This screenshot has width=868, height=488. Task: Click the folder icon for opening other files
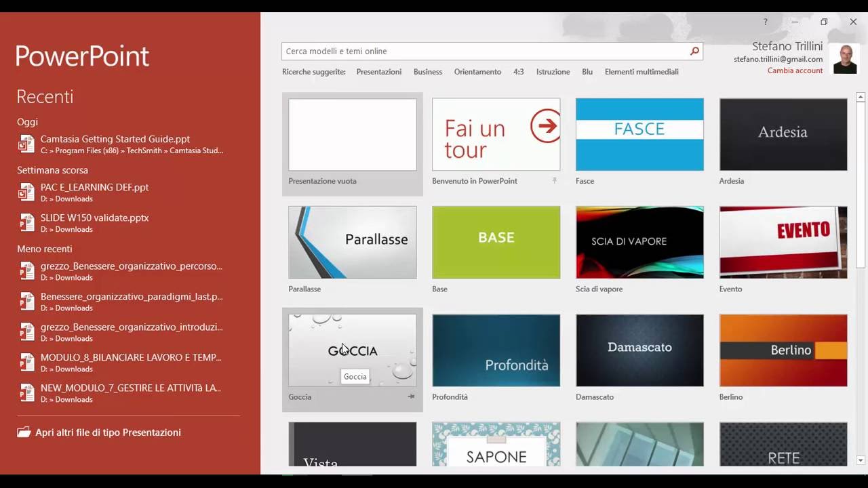point(24,432)
